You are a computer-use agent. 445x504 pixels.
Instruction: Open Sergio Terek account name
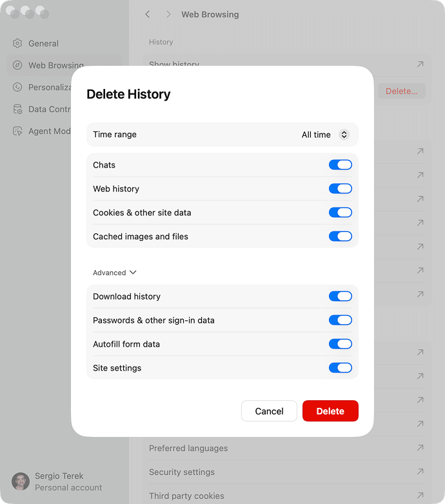[59, 476]
